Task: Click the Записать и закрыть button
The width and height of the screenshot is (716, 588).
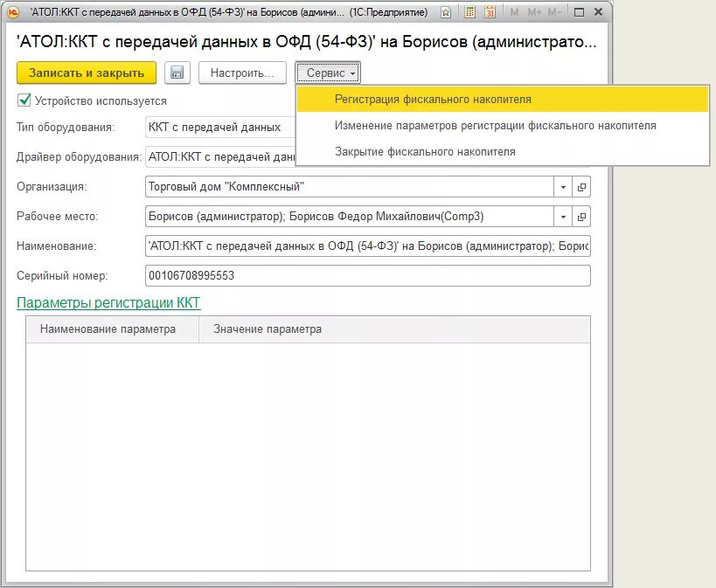Action: click(x=87, y=73)
